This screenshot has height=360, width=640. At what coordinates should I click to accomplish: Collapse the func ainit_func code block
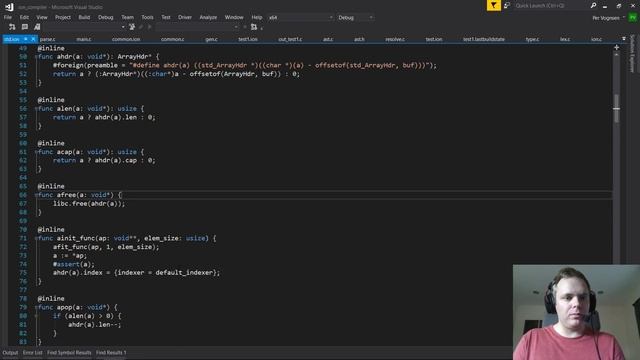tap(36, 238)
